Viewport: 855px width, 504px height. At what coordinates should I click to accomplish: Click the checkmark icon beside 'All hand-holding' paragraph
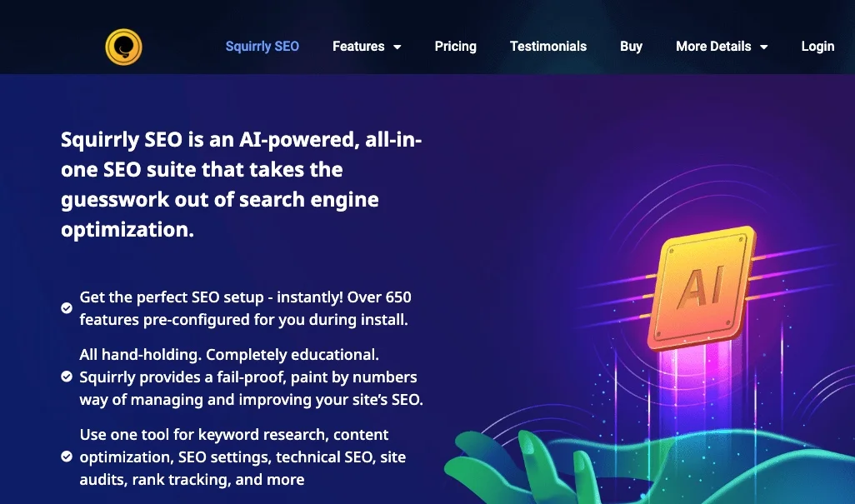click(67, 377)
